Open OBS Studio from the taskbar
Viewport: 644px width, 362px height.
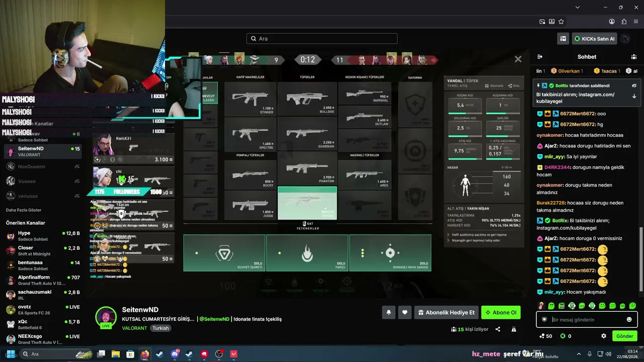click(219, 354)
